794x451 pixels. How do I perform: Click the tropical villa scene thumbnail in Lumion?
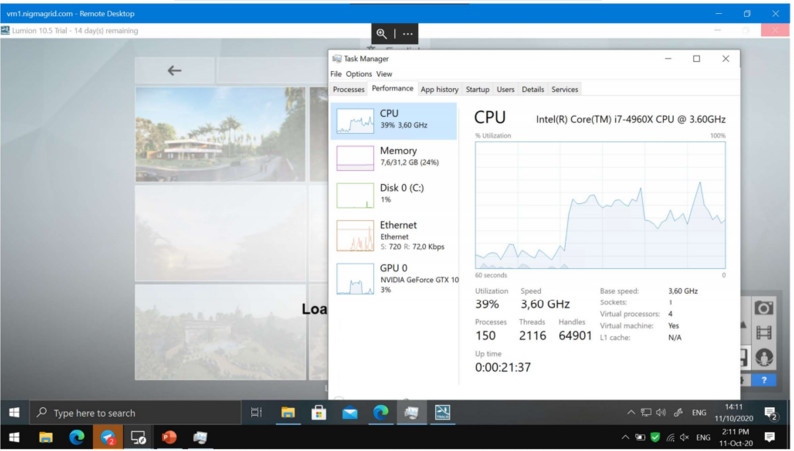221,135
